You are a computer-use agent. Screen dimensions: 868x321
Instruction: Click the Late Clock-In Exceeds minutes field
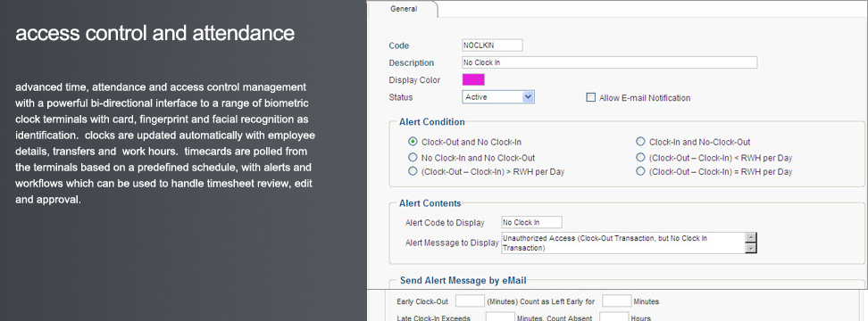(x=500, y=317)
